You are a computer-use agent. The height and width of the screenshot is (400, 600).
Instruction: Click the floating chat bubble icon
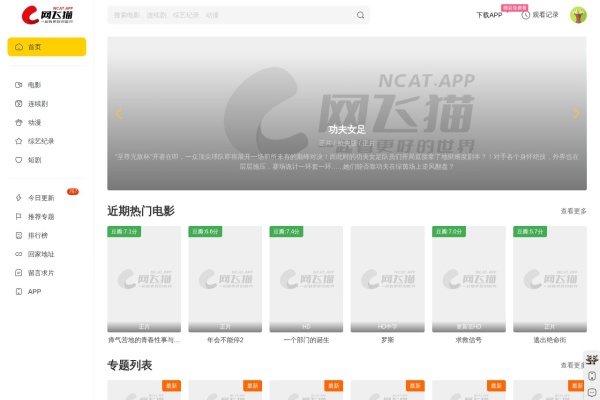(592, 392)
